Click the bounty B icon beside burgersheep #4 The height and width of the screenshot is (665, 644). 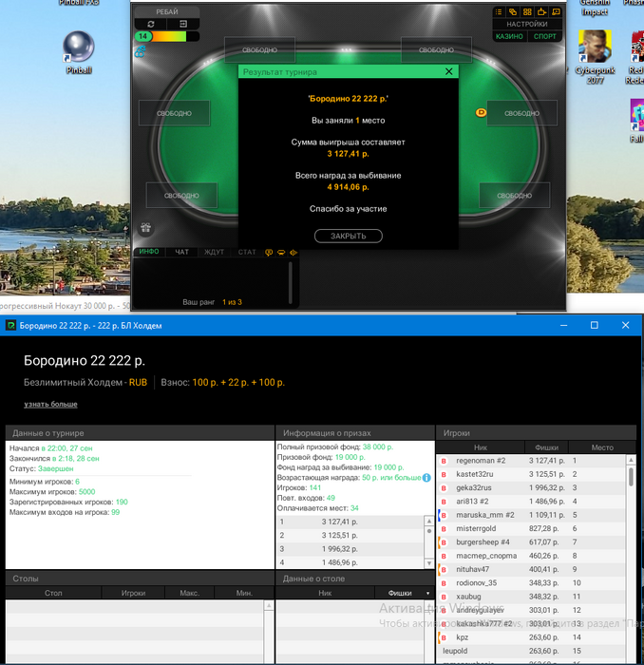pyautogui.click(x=444, y=542)
